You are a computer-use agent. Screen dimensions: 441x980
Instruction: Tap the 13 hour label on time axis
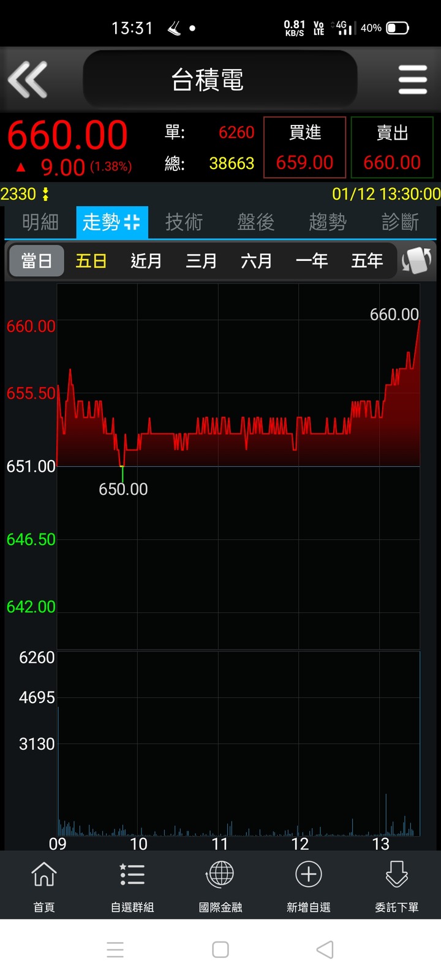[x=380, y=844]
